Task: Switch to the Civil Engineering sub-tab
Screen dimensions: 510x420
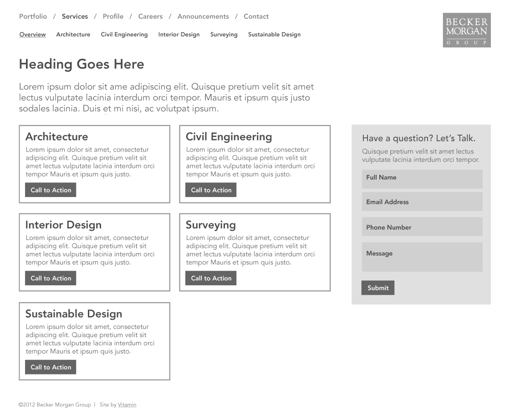Action: pos(124,35)
